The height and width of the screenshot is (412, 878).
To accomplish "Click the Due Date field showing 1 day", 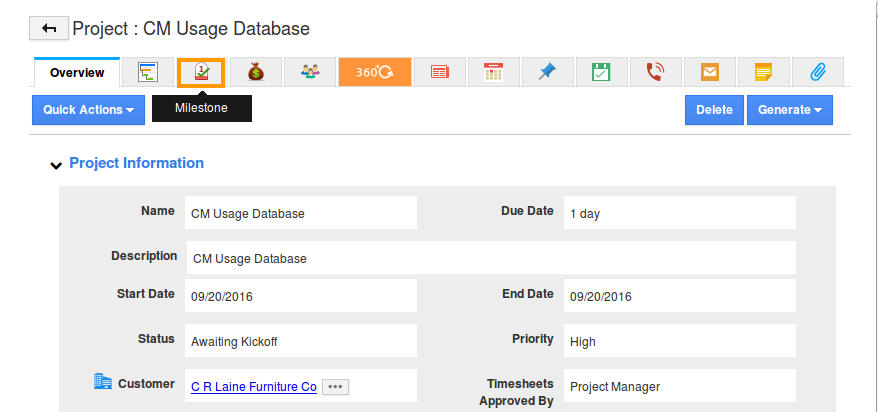I will (680, 213).
